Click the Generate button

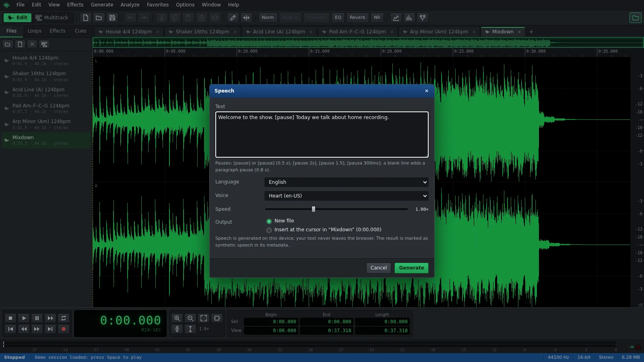(x=411, y=268)
